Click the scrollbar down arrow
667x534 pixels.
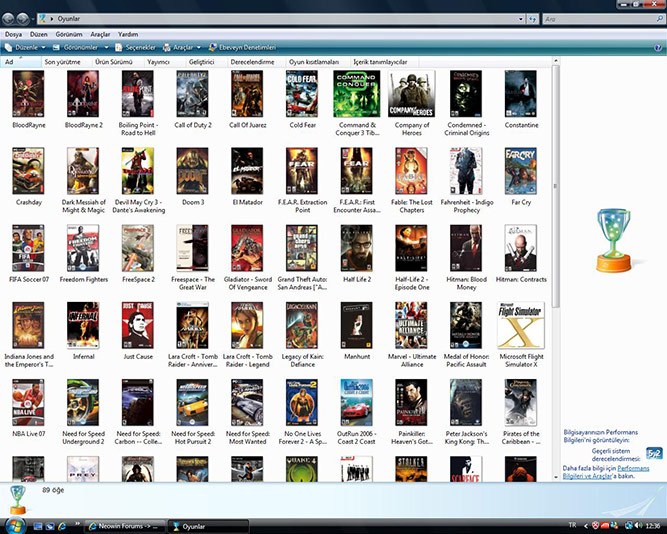coord(556,477)
